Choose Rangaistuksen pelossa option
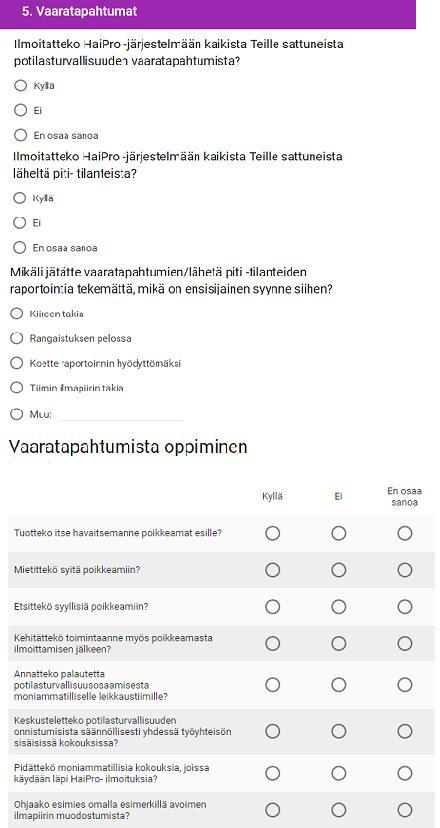The image size is (440, 828). click(17, 338)
